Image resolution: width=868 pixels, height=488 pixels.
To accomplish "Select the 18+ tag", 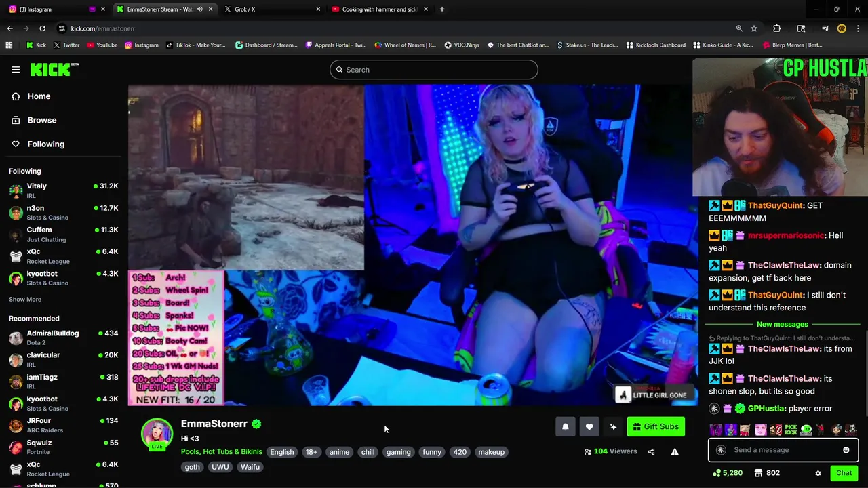I will click(x=311, y=452).
